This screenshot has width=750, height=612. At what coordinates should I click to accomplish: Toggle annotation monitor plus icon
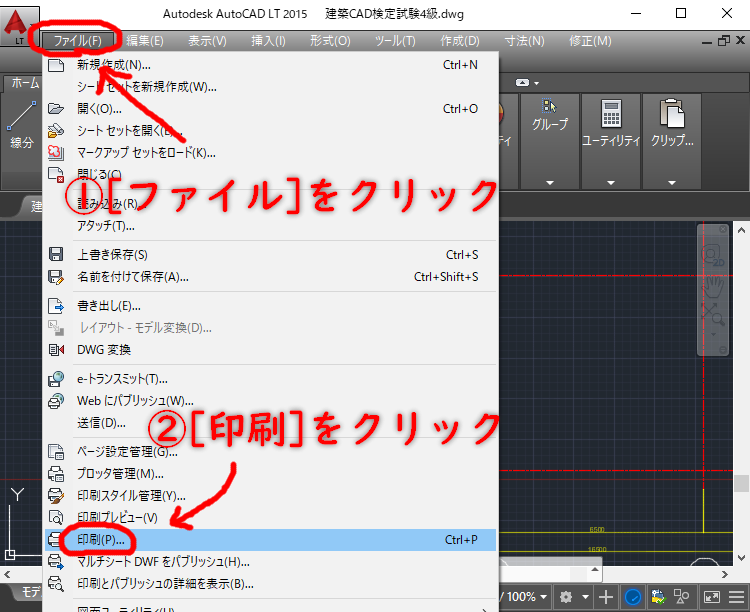coord(606,597)
